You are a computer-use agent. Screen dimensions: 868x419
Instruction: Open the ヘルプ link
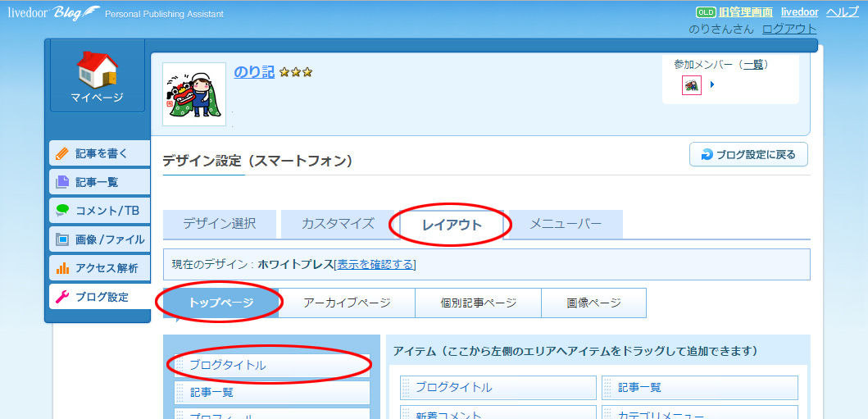tap(842, 12)
